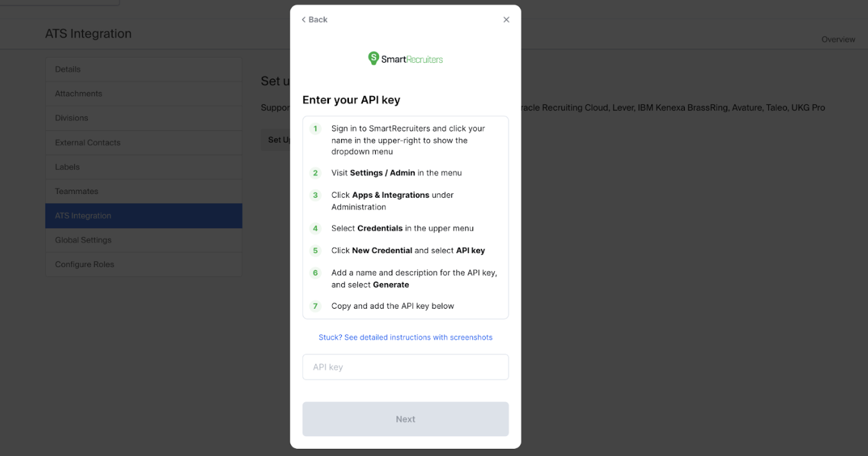Close the SmartRecruiters API key dialog
The height and width of the screenshot is (456, 868).
[506, 20]
